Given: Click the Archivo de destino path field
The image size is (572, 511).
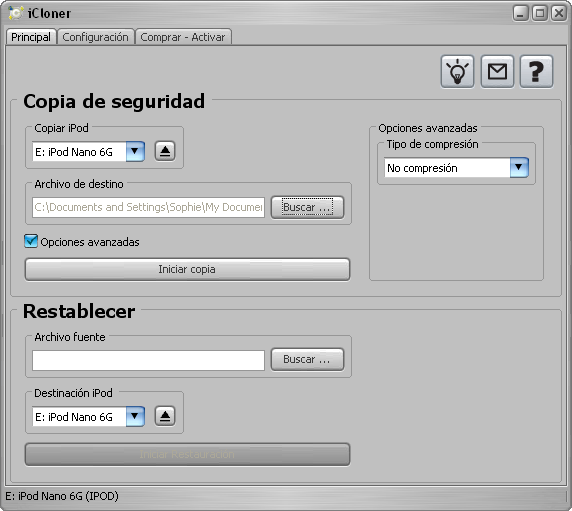Looking at the screenshot, I should [148, 208].
